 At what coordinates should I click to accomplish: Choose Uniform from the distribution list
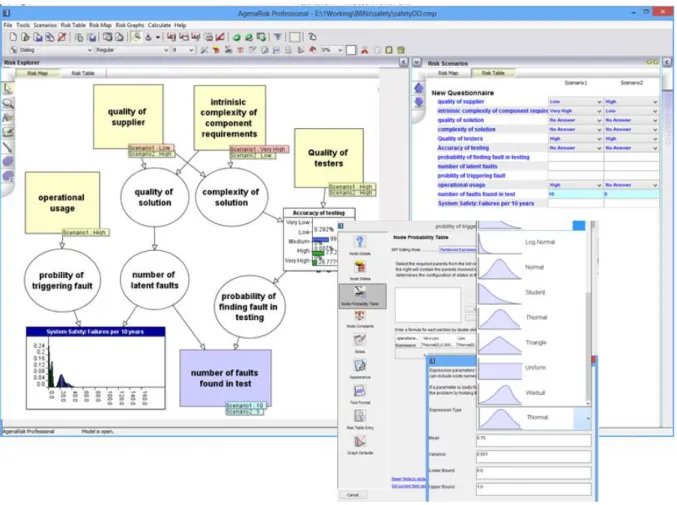pyautogui.click(x=532, y=368)
